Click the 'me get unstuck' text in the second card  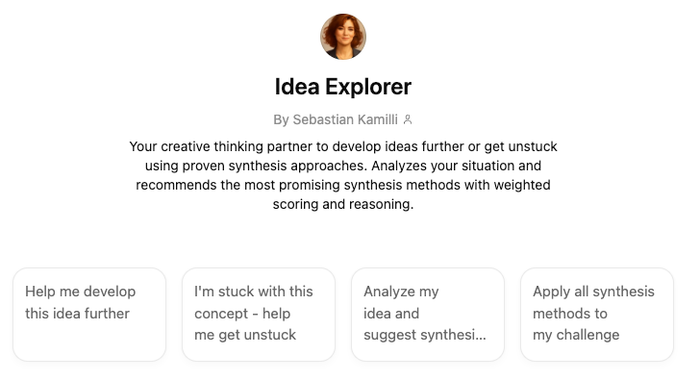(x=245, y=335)
